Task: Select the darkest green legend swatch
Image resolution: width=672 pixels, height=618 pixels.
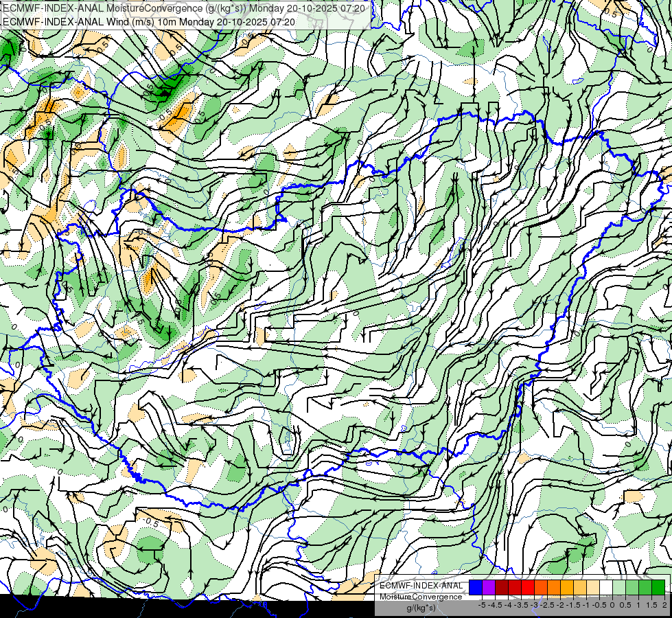Action: point(658,588)
